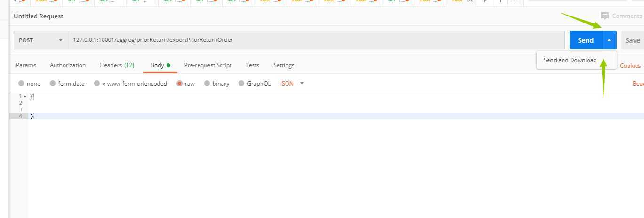
Task: Place cursor on line 4 of body editor
Action: pyautogui.click(x=336, y=116)
